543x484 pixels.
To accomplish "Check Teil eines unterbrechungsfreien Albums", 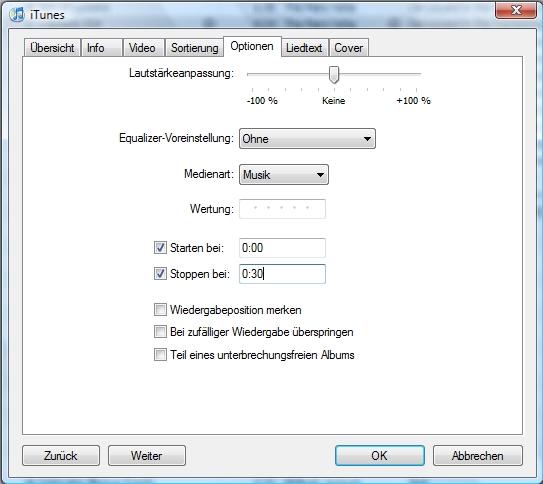I will [160, 355].
